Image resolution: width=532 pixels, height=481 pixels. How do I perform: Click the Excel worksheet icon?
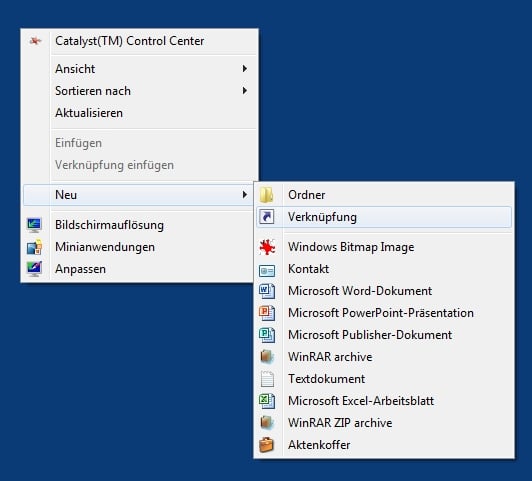click(267, 401)
